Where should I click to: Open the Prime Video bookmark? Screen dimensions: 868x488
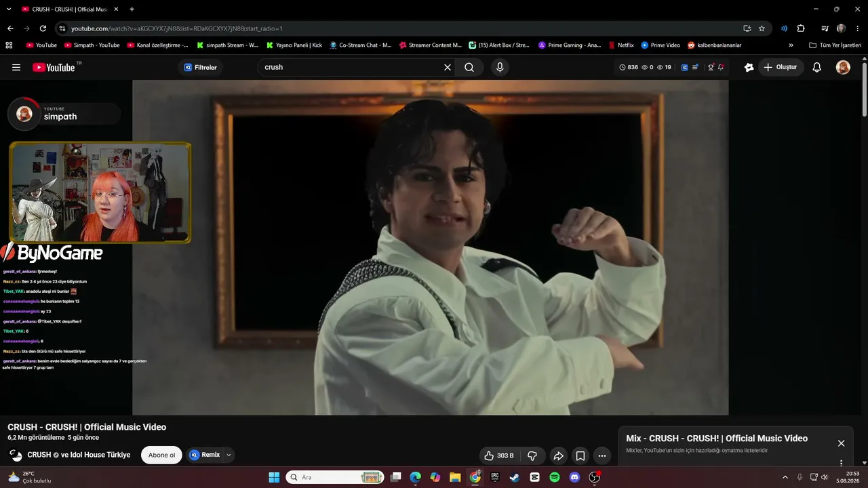660,45
